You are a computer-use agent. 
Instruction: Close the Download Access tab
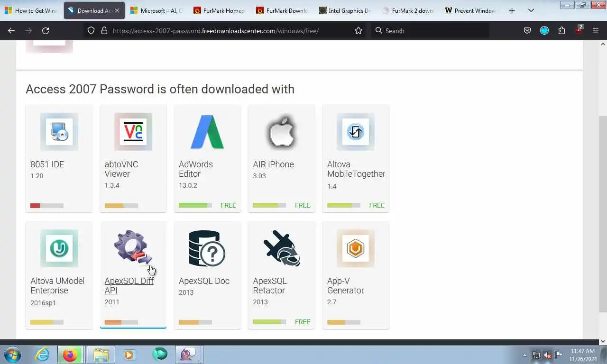coord(117,10)
